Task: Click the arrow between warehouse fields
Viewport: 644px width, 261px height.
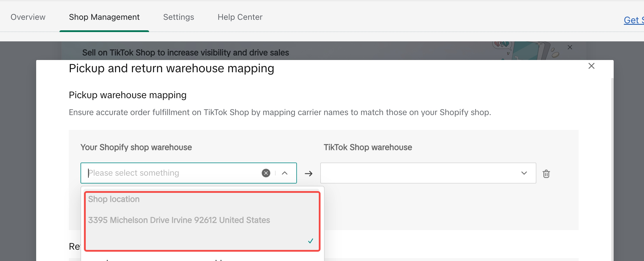Action: 308,174
